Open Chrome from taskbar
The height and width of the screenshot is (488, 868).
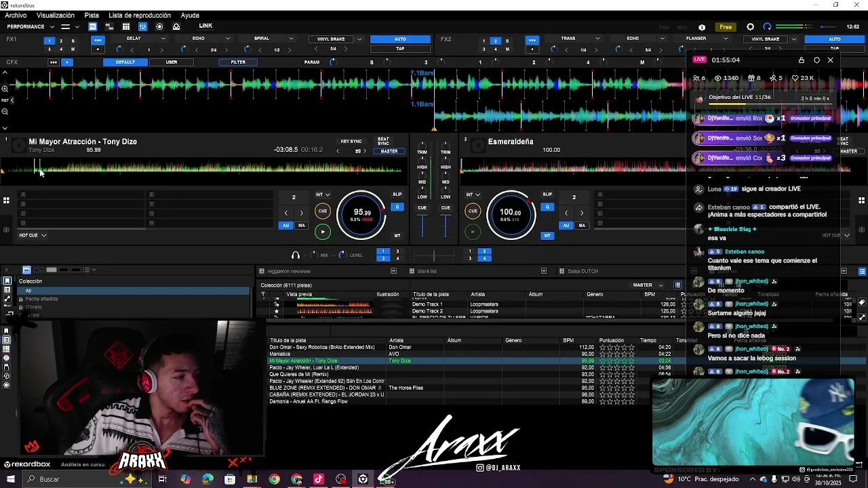coord(274,479)
